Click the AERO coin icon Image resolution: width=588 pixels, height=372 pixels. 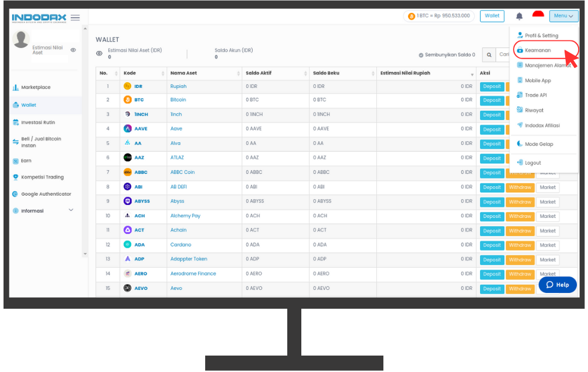click(x=127, y=274)
